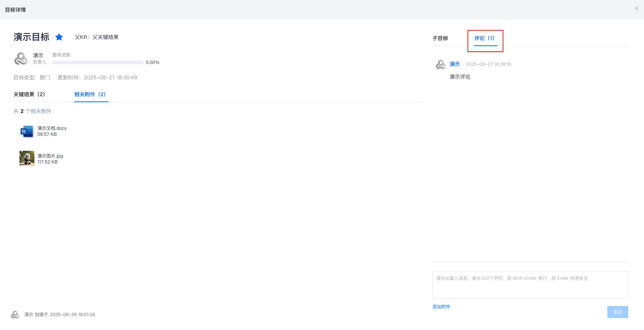Focus the comment message input box
This screenshot has width=644, height=330.
(530, 285)
